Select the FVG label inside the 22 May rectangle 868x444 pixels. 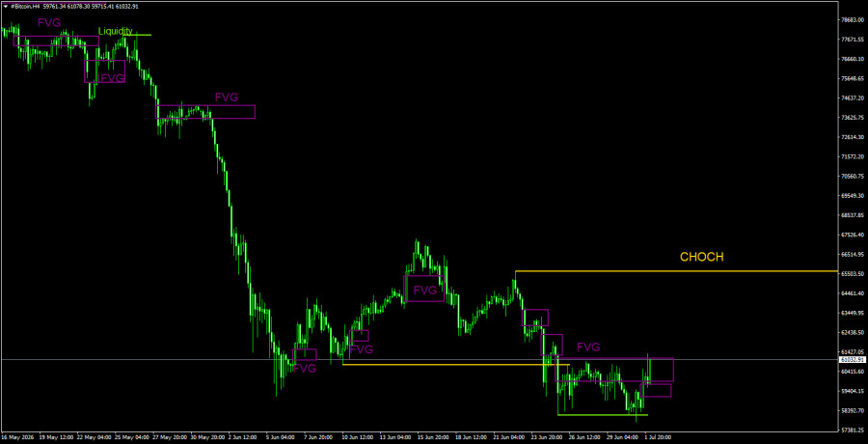tap(112, 77)
